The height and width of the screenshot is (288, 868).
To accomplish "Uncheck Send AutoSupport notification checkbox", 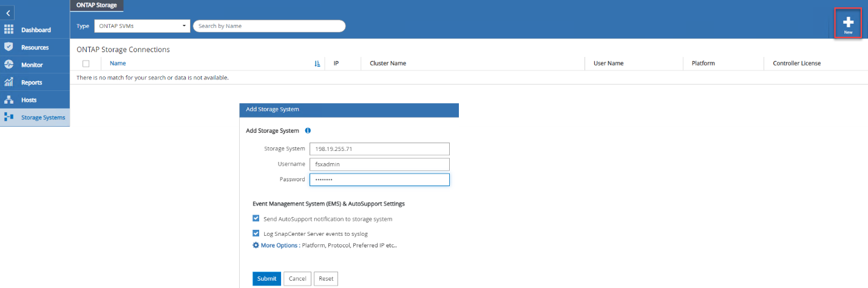I will (x=256, y=218).
